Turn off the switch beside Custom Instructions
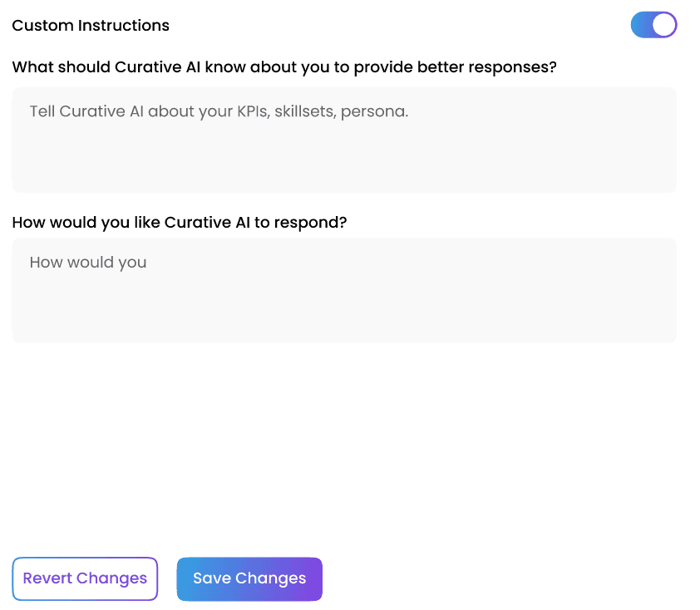This screenshot has height=610, width=700. [653, 25]
